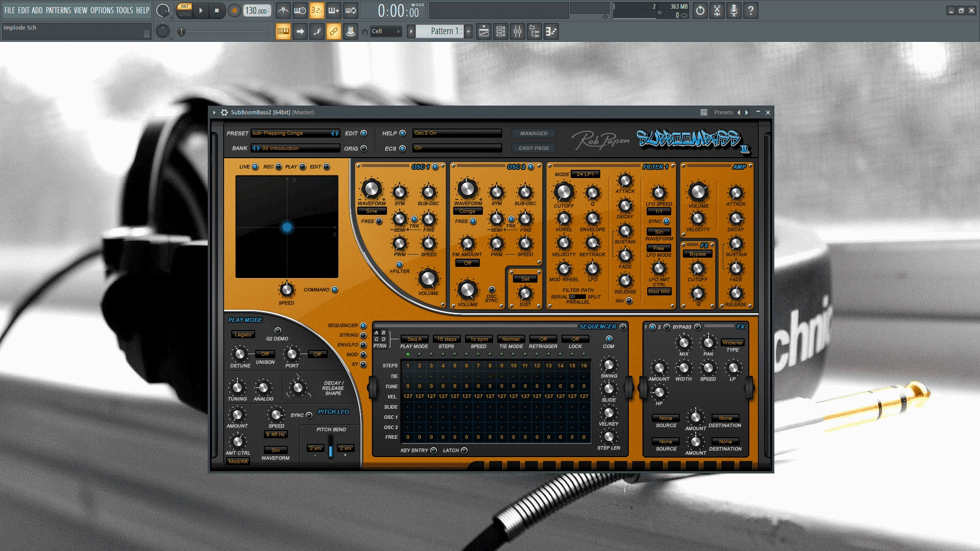Toggle the overdub blend recording icon
Screen dimensions: 980x551
pos(333,10)
